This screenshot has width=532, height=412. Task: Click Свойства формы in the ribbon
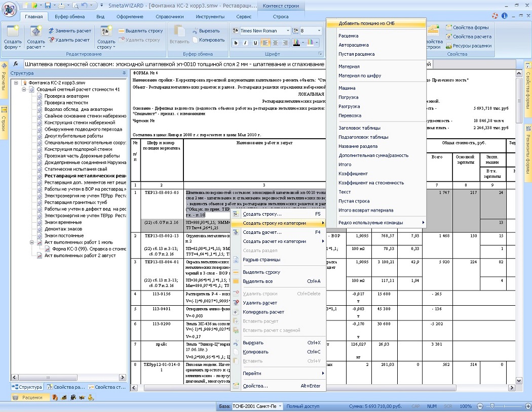(467, 27)
